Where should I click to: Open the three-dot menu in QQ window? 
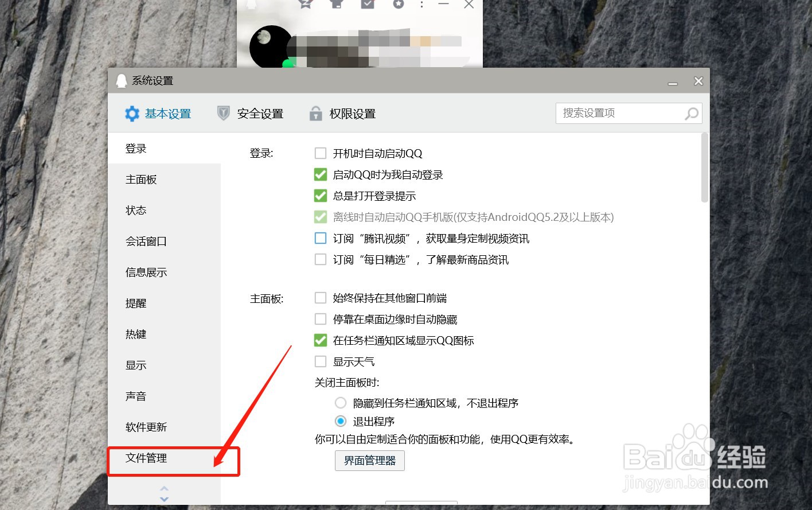[421, 5]
